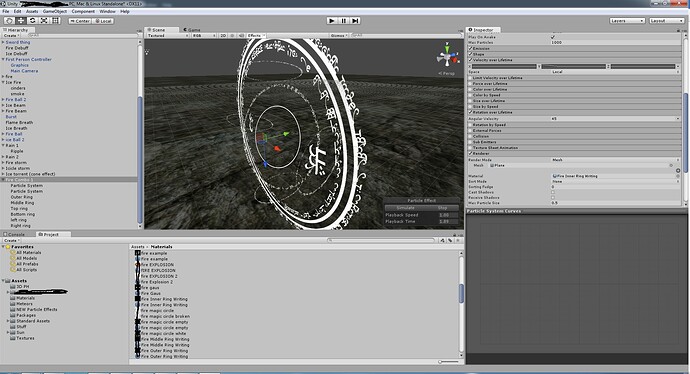Select the Rotate tool
The image size is (690, 374).
coord(32,21)
